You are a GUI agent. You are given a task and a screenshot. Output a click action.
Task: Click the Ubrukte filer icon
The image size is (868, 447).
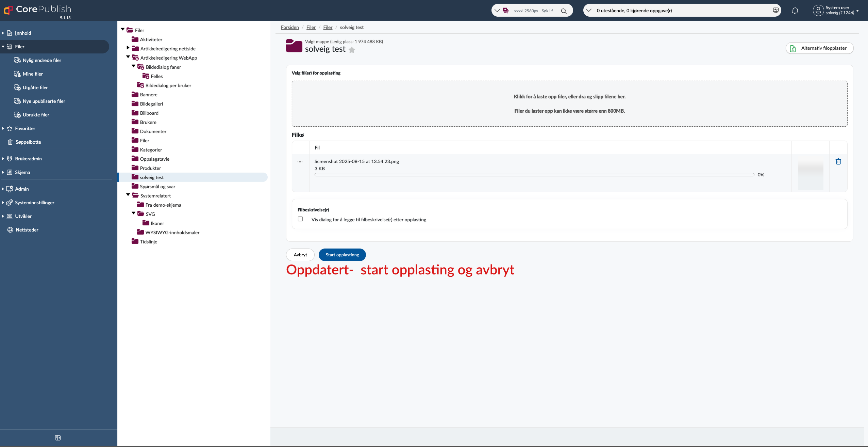[17, 115]
